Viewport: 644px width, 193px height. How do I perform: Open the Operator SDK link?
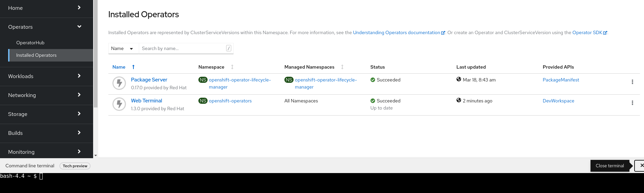point(587,33)
